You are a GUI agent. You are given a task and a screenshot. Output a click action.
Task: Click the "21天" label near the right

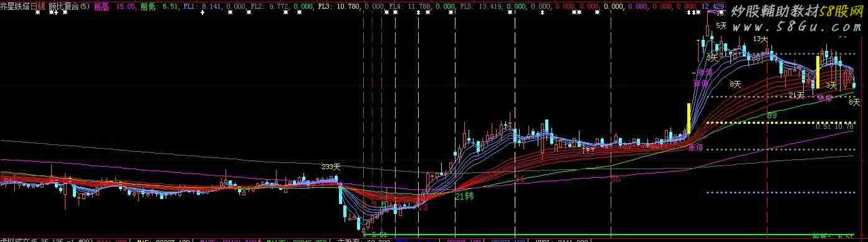point(796,95)
